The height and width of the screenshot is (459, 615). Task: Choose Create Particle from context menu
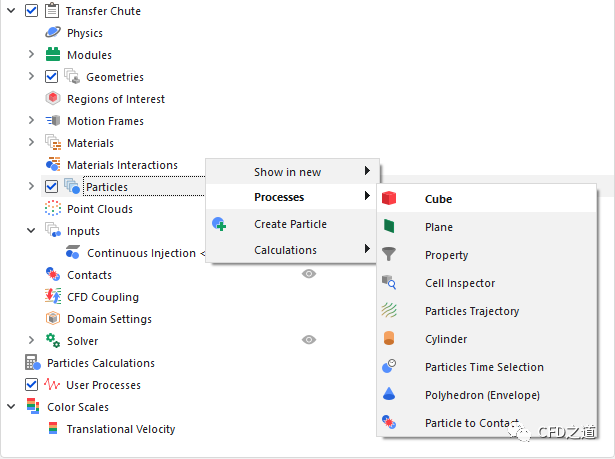point(290,224)
